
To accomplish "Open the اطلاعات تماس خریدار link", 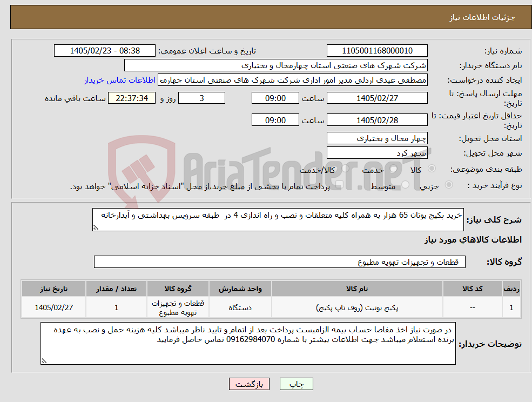I will 120,80.
